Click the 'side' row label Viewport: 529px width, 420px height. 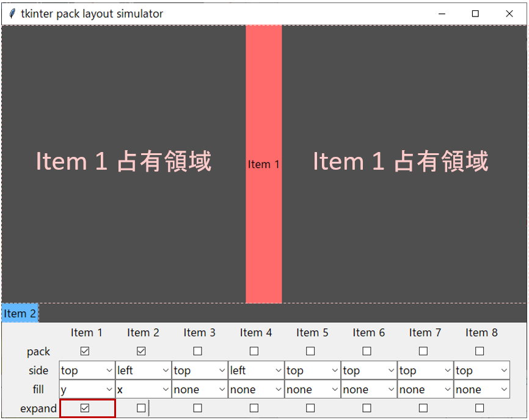click(38, 371)
